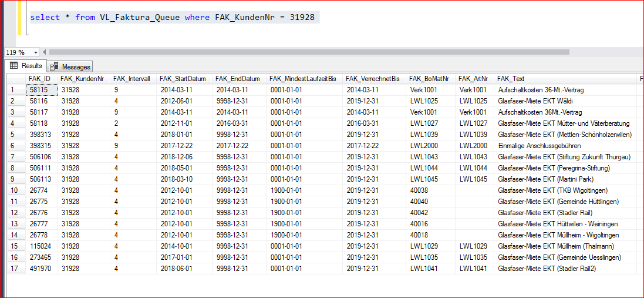
Task: Select the FAK_Text column header
Action: pyautogui.click(x=566, y=79)
